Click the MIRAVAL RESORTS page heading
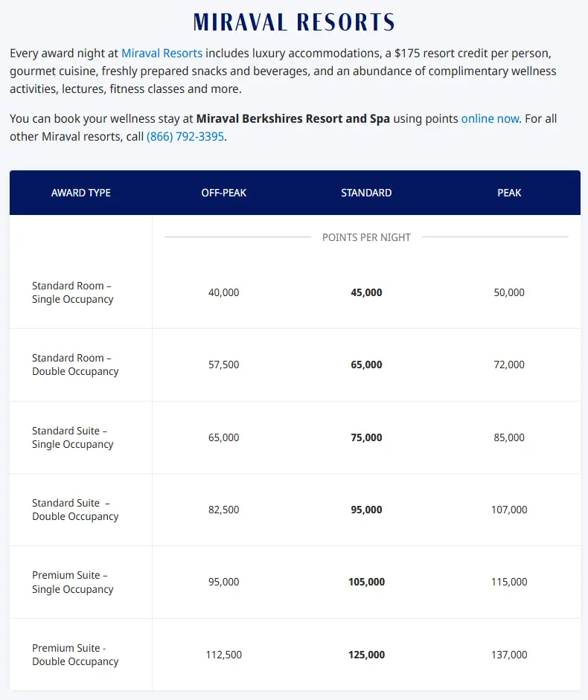Screen dimensions: 588x700 (x=294, y=22)
